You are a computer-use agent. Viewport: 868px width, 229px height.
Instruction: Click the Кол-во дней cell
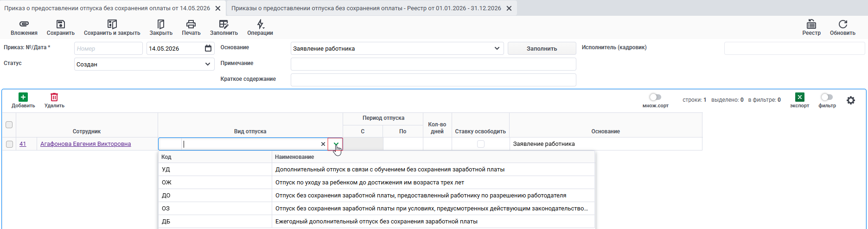click(437, 144)
